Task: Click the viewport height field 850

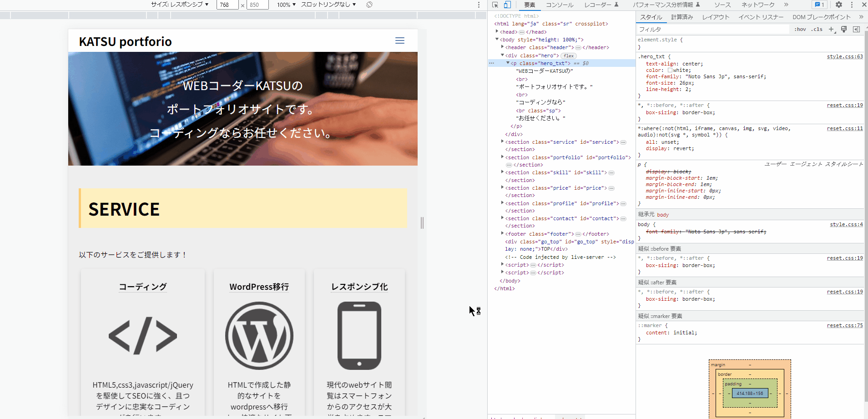Action: pos(257,5)
